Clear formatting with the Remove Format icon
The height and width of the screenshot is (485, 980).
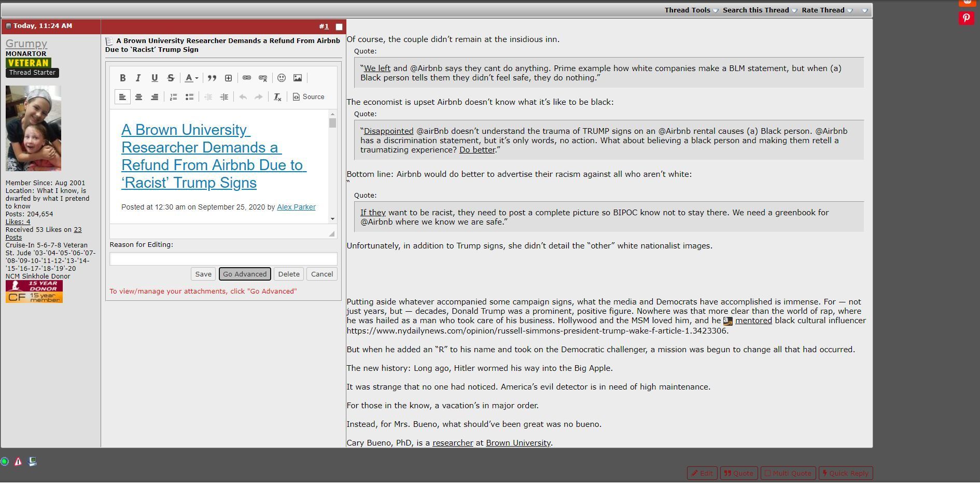tap(277, 96)
